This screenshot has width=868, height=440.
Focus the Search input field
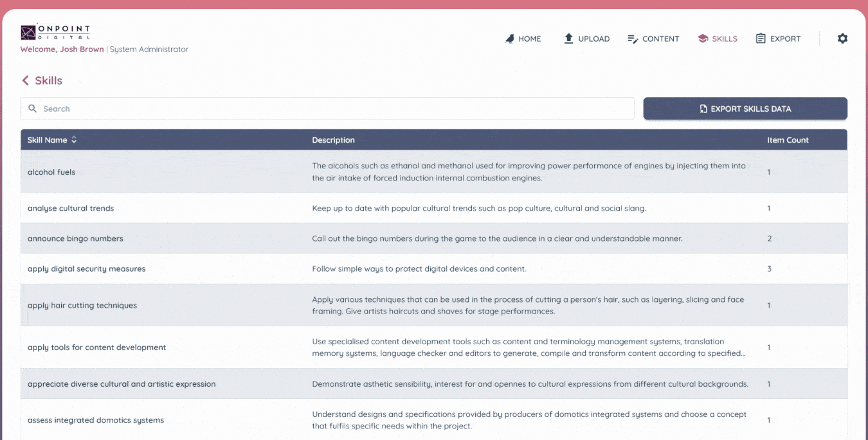coord(334,109)
